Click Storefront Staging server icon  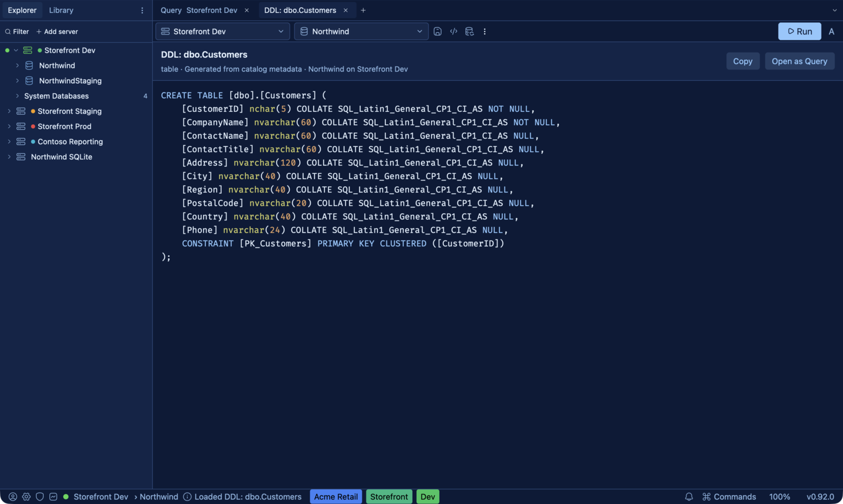click(21, 111)
